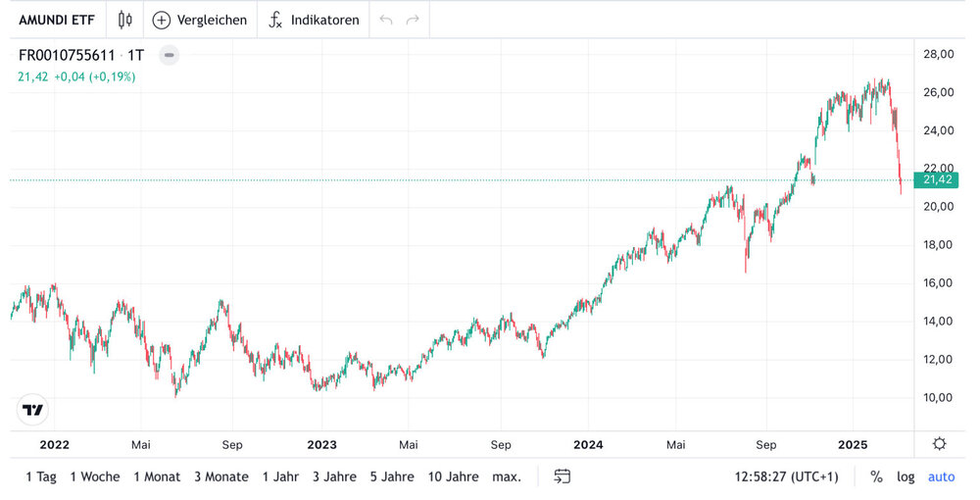This screenshot has width=980, height=500.
Task: Click the 3 Monate range button
Action: point(220,476)
